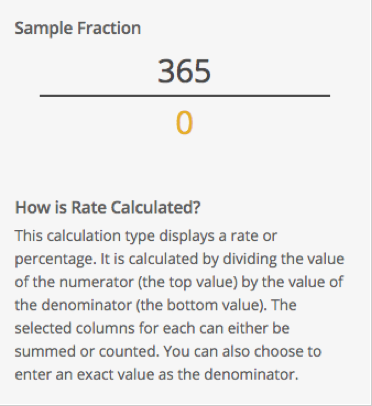Click the word 'numerator' in the description
This screenshot has width=372, height=406.
[x=97, y=282]
